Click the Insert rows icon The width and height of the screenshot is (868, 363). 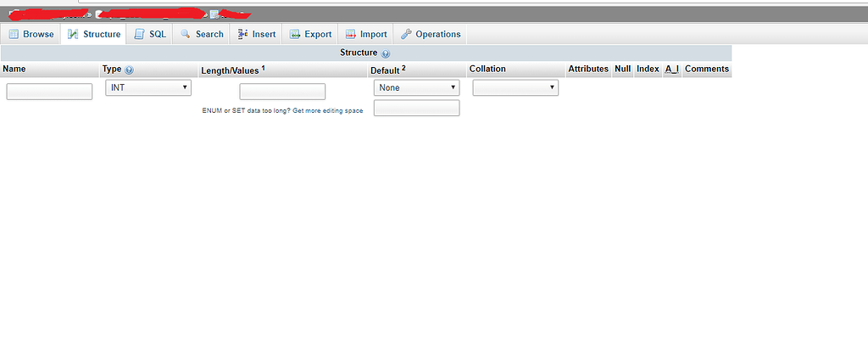(242, 34)
